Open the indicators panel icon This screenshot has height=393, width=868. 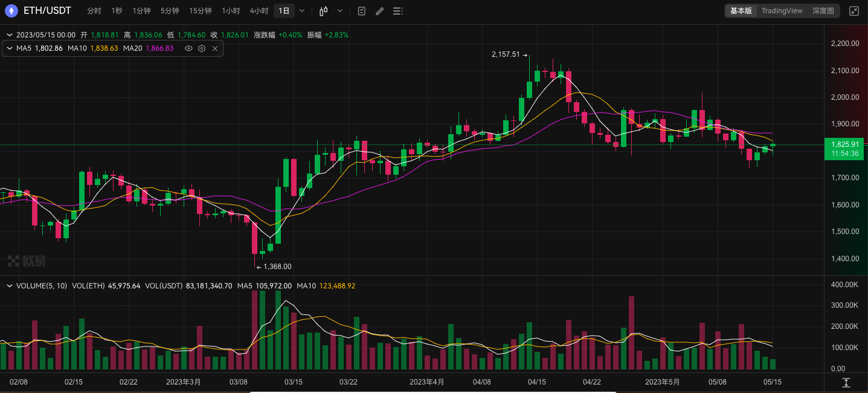click(361, 11)
